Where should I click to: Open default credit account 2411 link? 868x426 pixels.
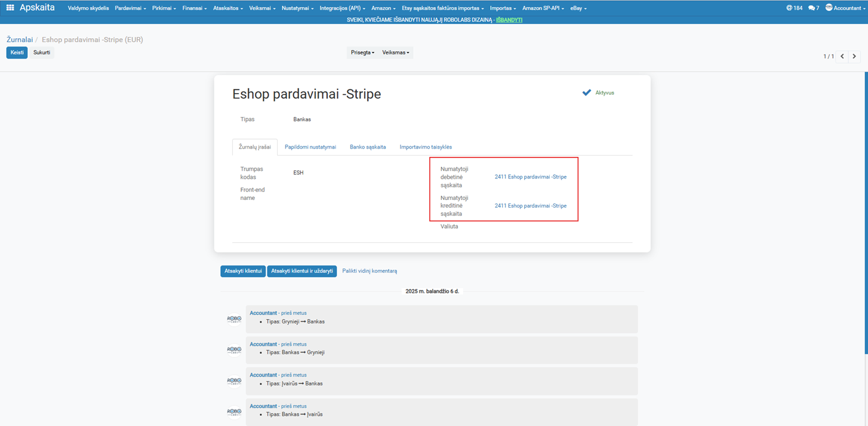[531, 206]
